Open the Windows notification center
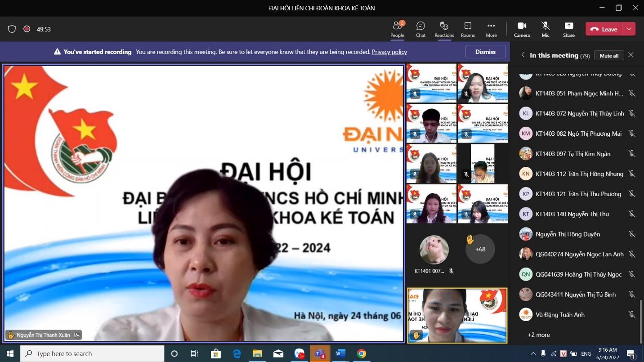 coord(631,353)
